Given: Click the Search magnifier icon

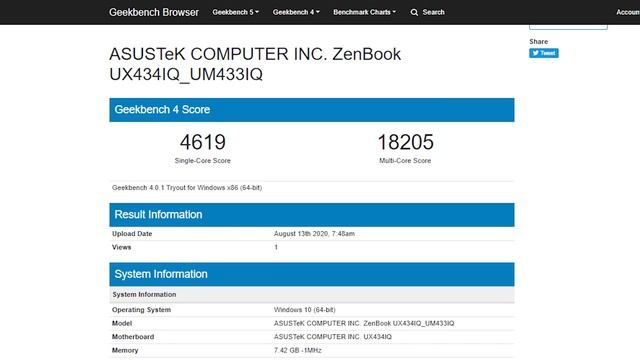Looking at the screenshot, I should click(x=414, y=12).
